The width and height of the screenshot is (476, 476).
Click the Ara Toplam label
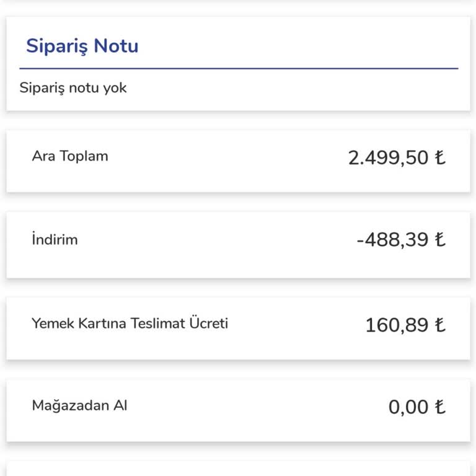(x=70, y=156)
